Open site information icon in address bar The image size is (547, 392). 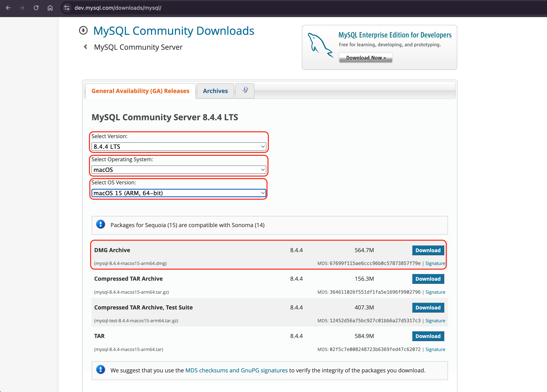[x=67, y=8]
